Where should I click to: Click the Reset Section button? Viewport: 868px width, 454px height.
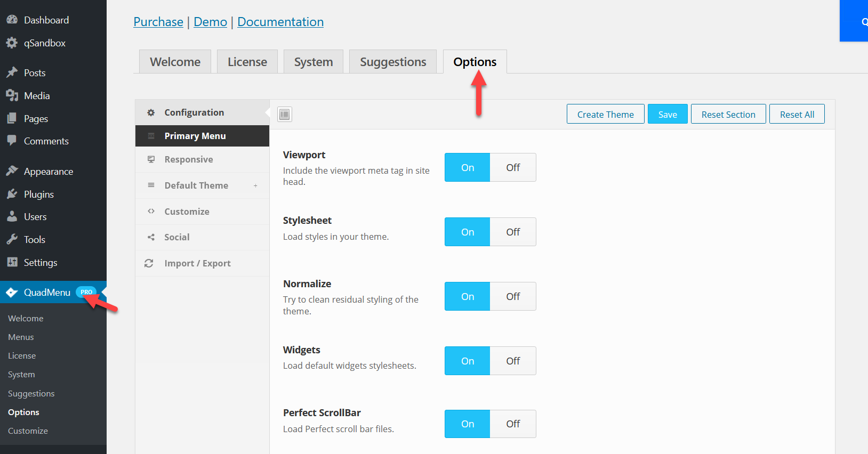728,114
